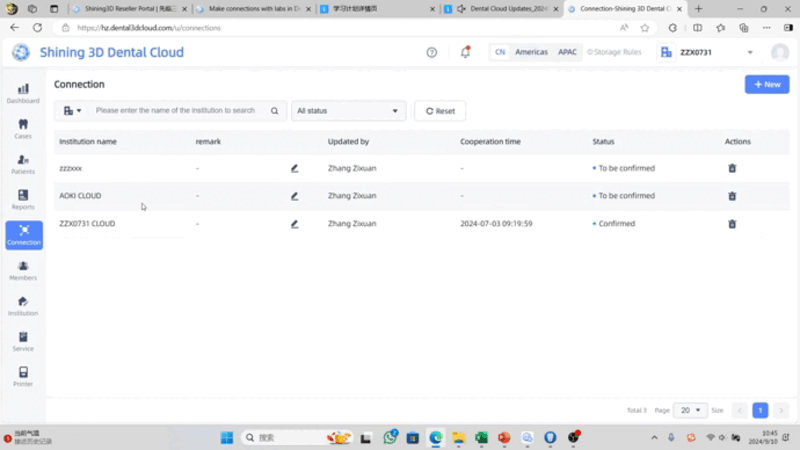
Task: Open Patients in the sidebar
Action: pos(23,164)
